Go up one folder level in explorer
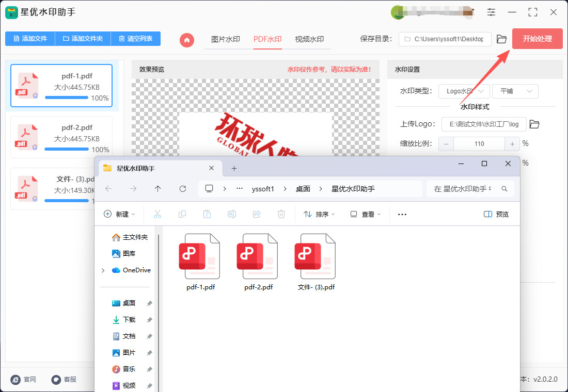 (157, 189)
